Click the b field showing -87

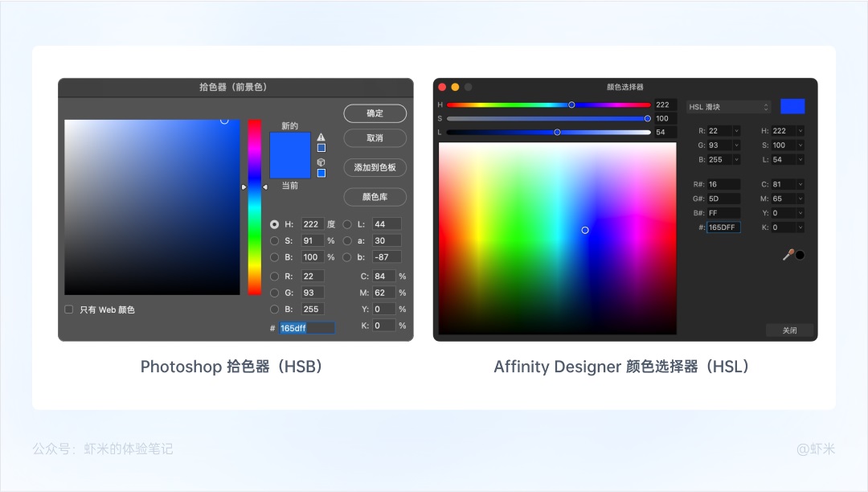pos(387,257)
